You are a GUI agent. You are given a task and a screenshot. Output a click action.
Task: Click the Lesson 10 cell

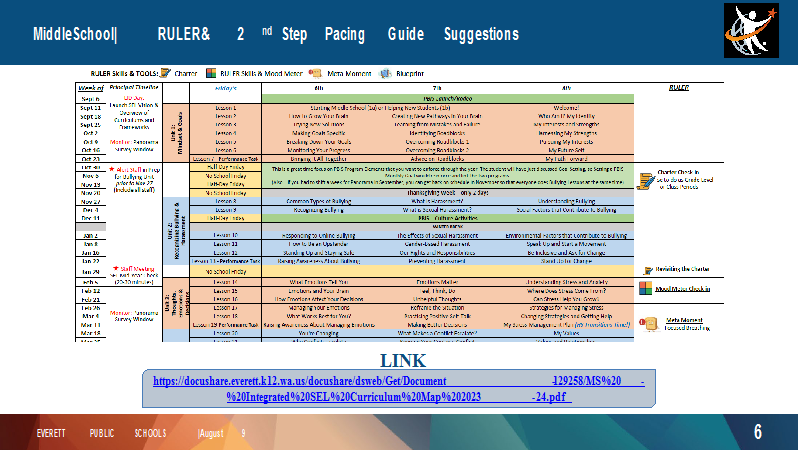pos(226,235)
